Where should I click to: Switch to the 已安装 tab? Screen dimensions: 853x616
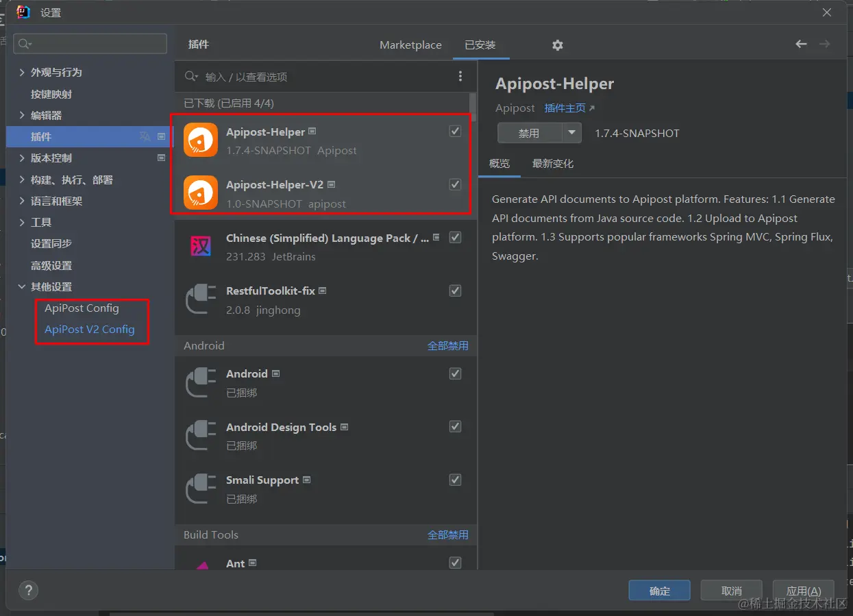point(480,45)
